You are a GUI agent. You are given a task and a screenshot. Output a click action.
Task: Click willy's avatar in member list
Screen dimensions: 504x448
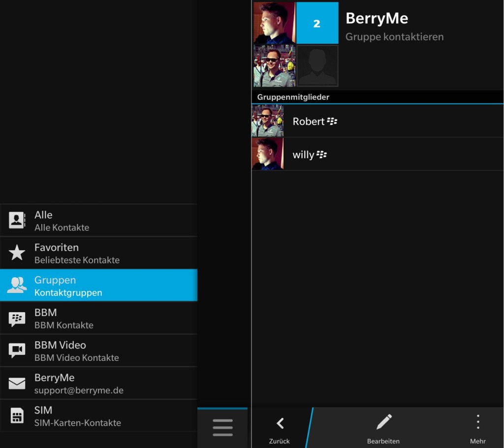[267, 154]
